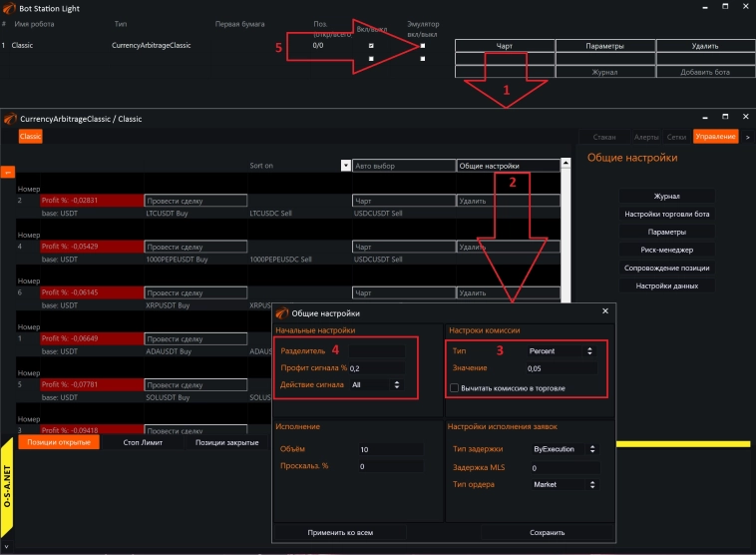Close the Общие настройки dialog
This screenshot has width=756, height=555.
(x=604, y=312)
